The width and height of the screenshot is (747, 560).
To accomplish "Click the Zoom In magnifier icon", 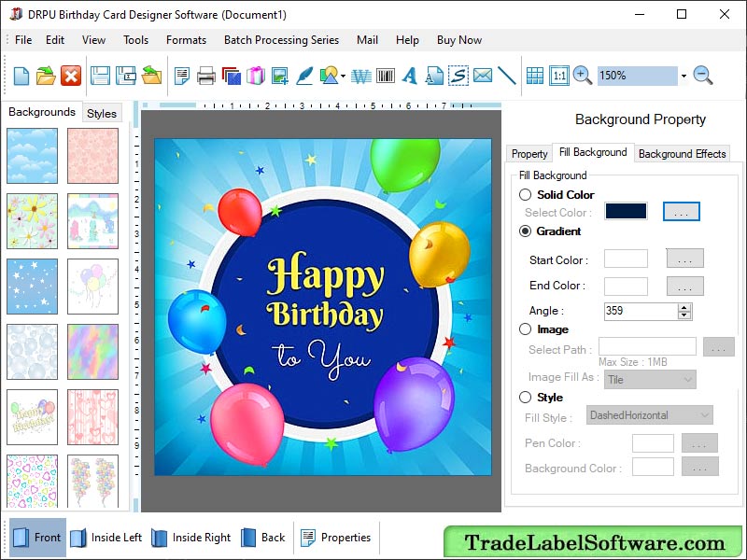I will [582, 76].
